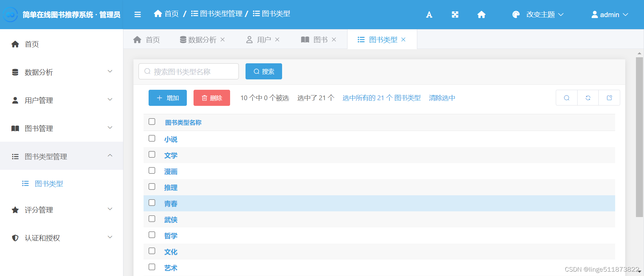Close the 数据分析 tab
This screenshot has height=276, width=644.
pyautogui.click(x=222, y=40)
